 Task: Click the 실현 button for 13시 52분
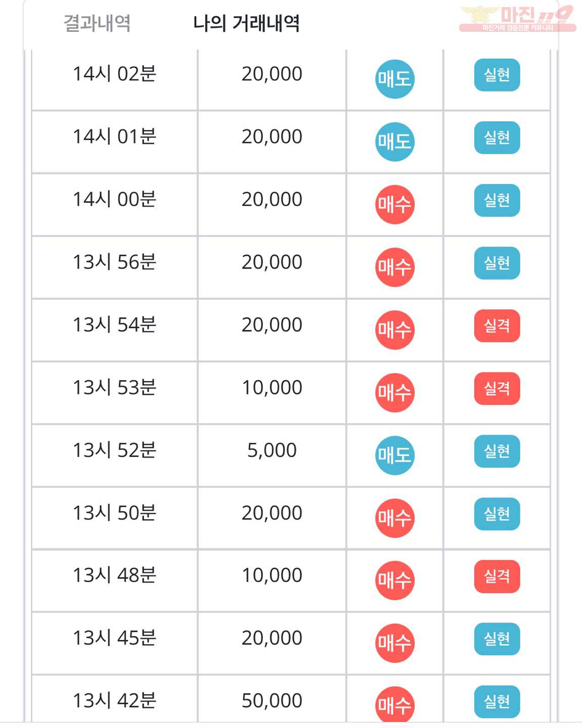497,451
